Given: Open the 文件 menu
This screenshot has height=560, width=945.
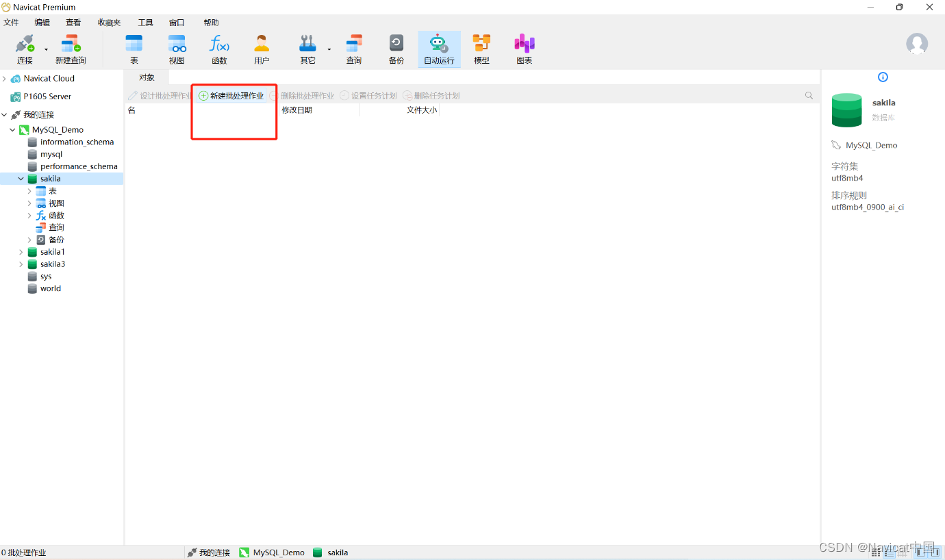Looking at the screenshot, I should tap(11, 23).
